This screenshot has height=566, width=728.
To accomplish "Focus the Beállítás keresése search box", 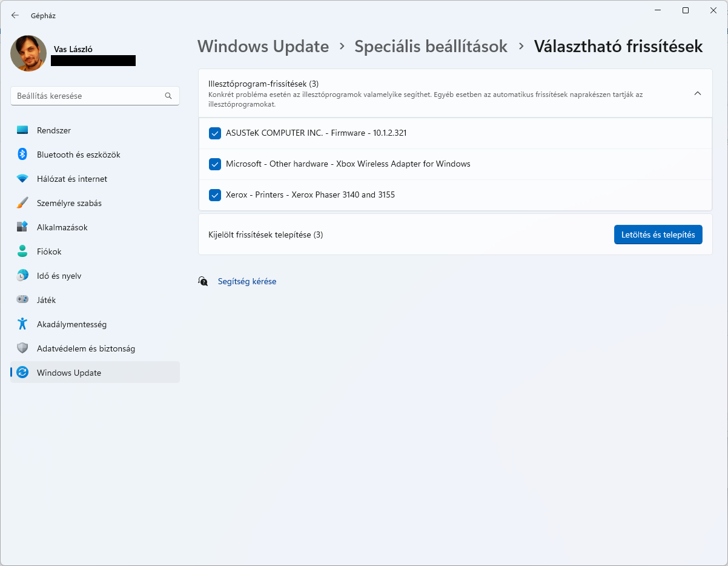I will (95, 96).
